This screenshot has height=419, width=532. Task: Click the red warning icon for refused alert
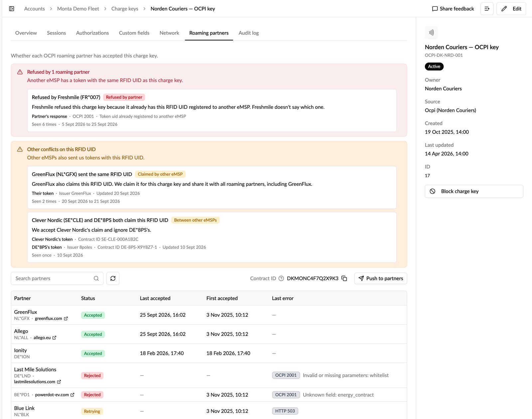(20, 72)
